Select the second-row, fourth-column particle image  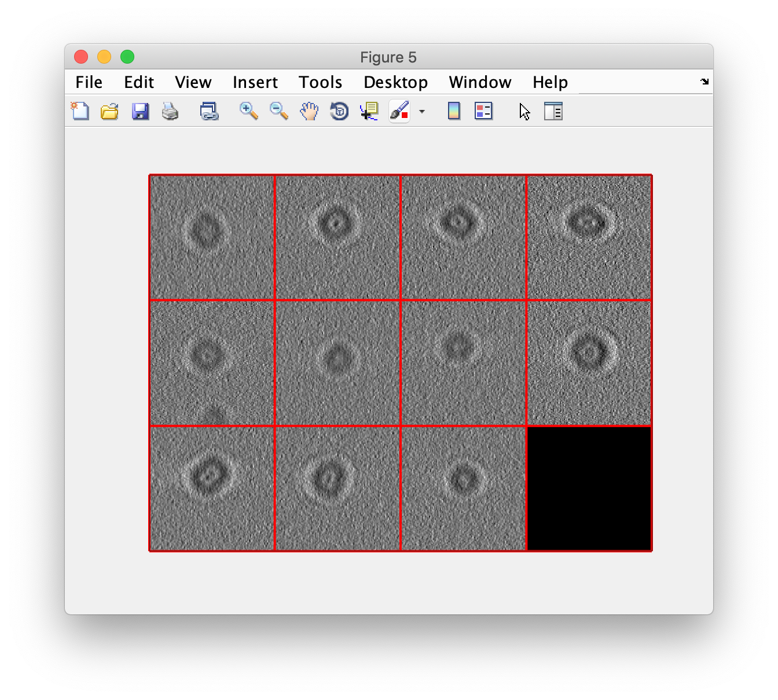[589, 363]
